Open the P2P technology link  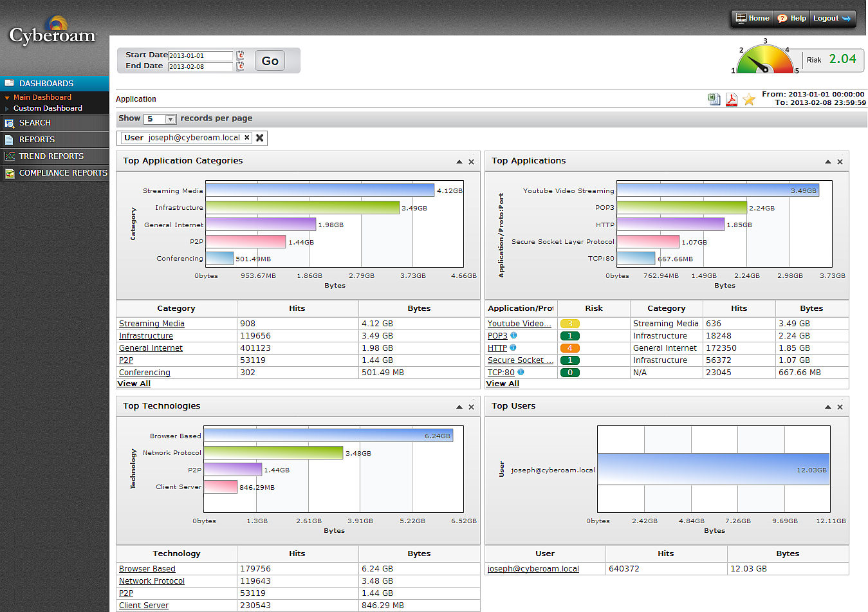126,593
